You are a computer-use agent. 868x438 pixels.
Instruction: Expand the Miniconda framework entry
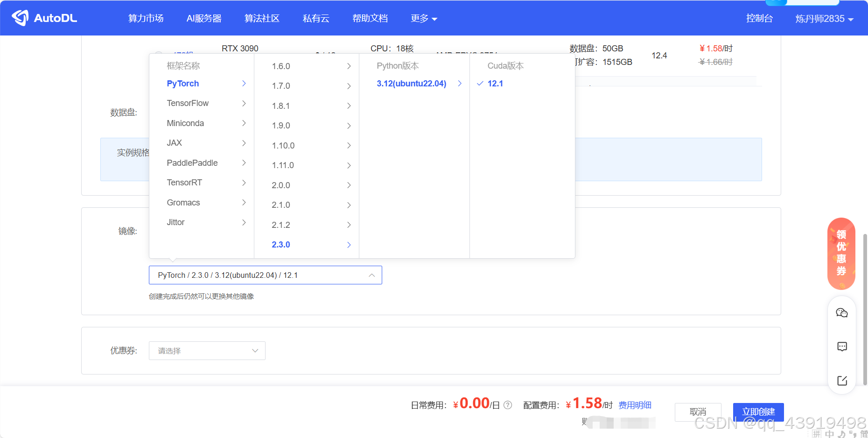(202, 123)
